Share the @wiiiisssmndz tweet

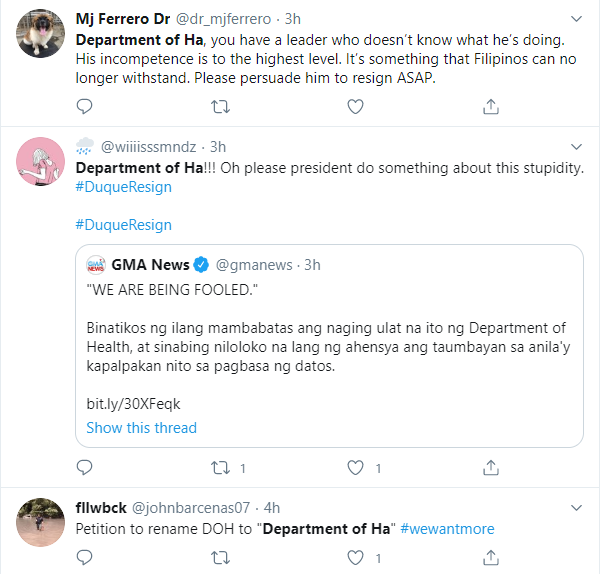490,467
